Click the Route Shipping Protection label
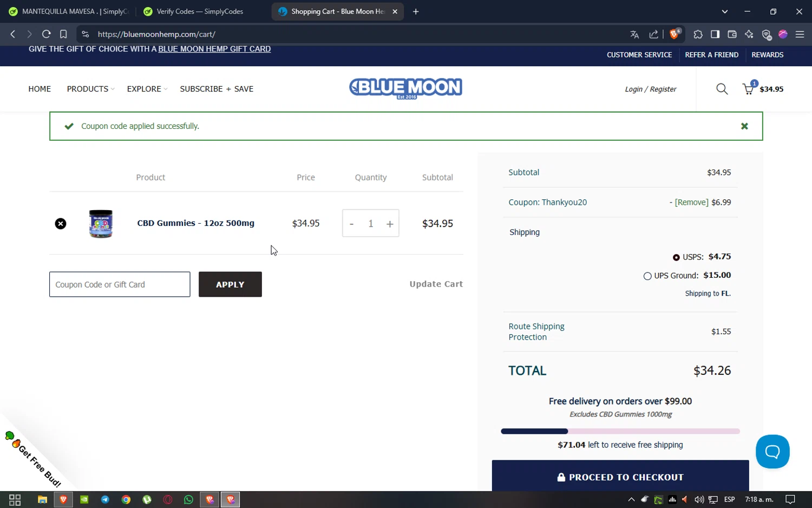The image size is (812, 508). click(536, 331)
